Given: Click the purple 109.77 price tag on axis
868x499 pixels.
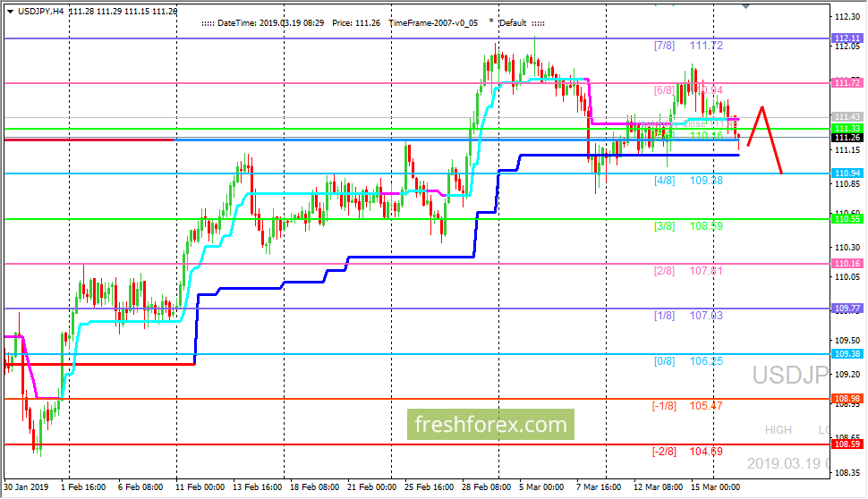Looking at the screenshot, I should 847,309.
